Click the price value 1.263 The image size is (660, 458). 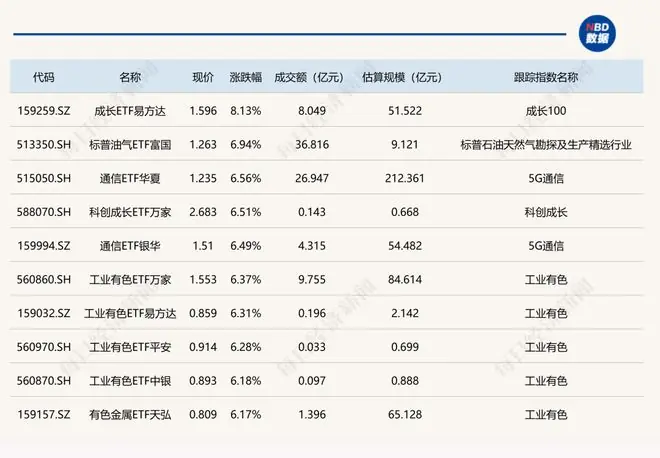point(203,144)
